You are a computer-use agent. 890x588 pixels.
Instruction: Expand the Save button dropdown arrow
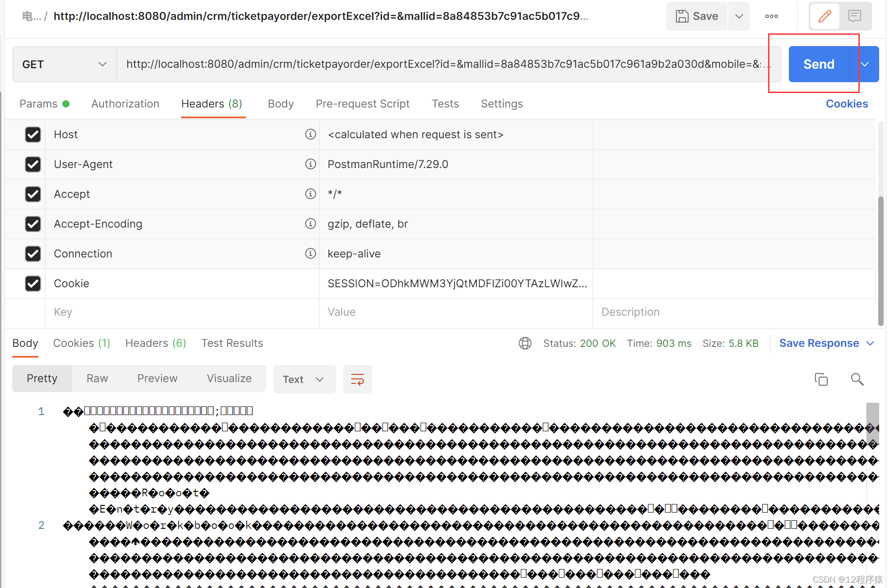click(x=739, y=16)
